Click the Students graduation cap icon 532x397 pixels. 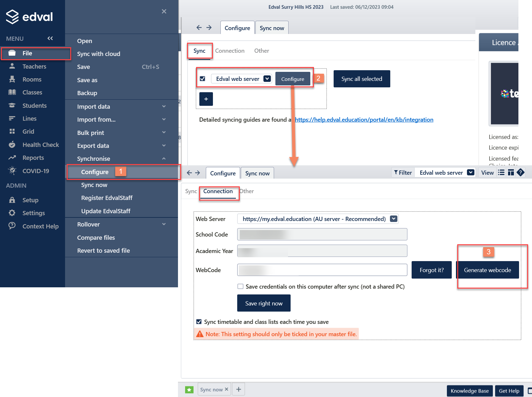(12, 105)
